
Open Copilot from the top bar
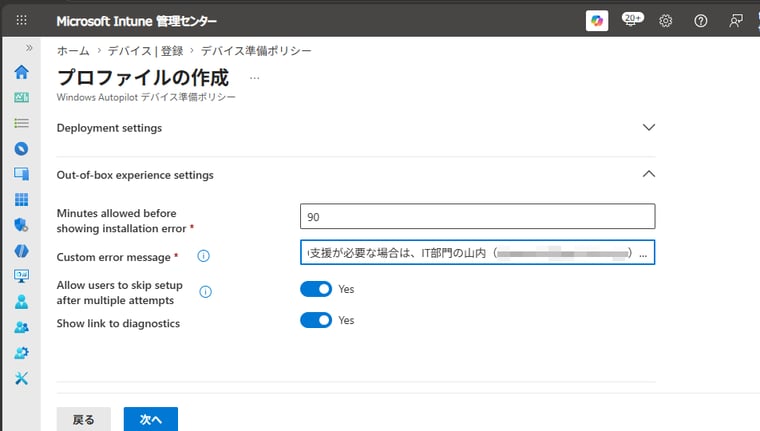coord(597,21)
